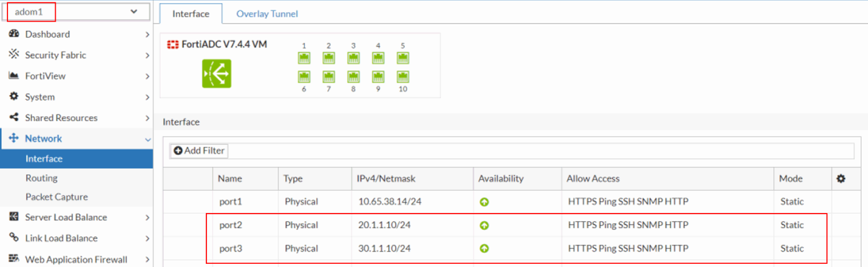
Task: Click the green FortiADC device icon
Action: (x=216, y=73)
